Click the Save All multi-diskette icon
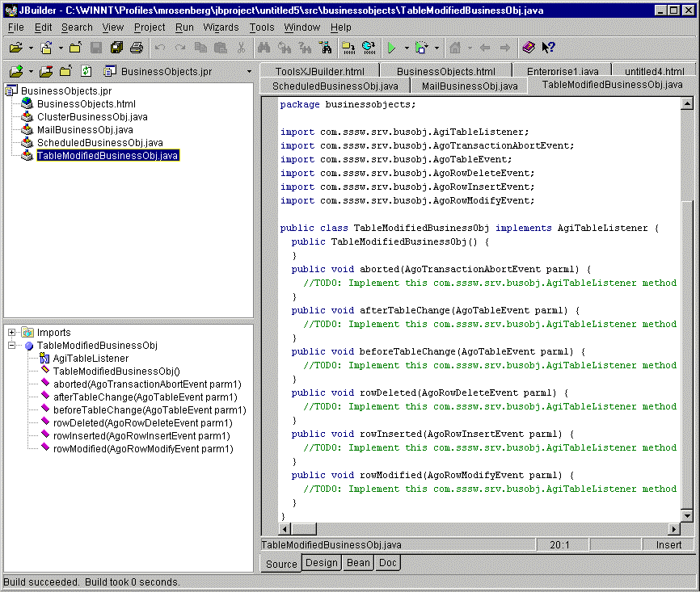This screenshot has height=592, width=700. pos(116,48)
